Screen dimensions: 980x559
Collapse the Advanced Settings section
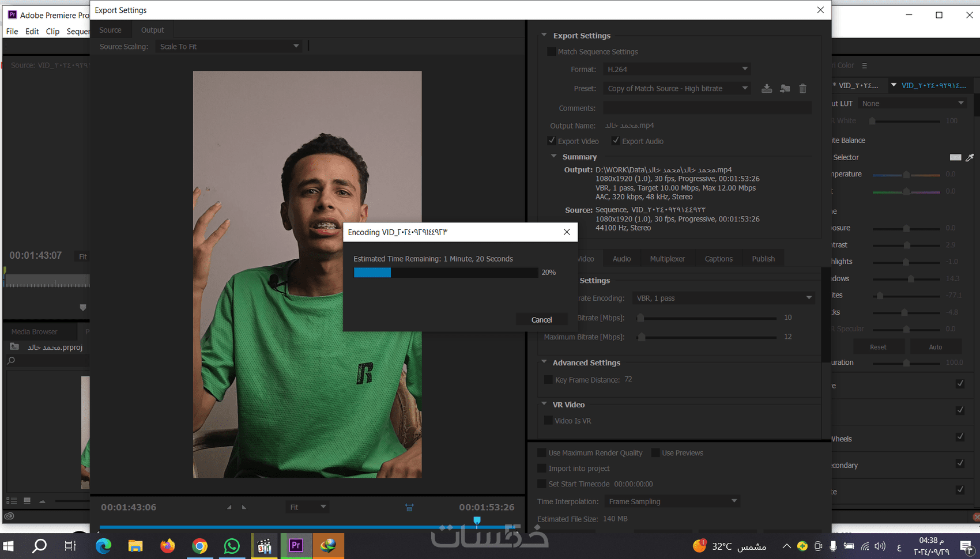544,362
